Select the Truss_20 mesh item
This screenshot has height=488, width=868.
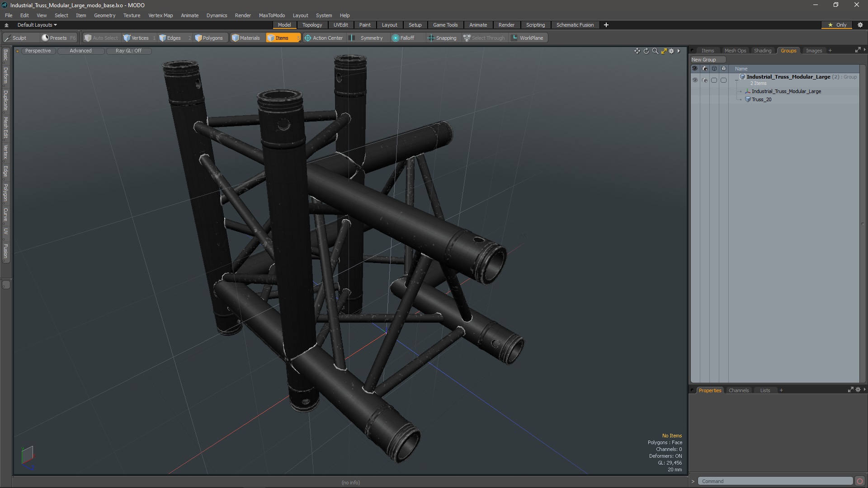point(761,99)
